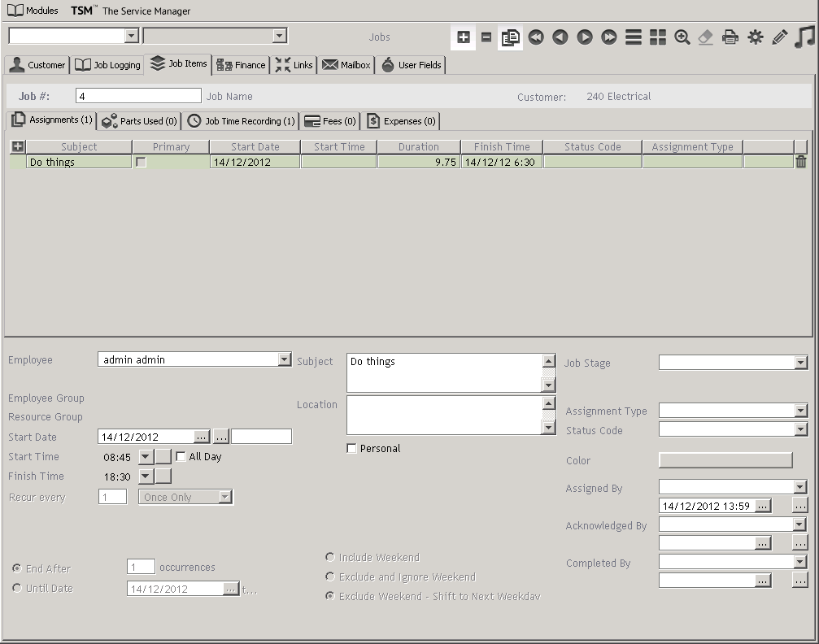
Task: Open the Modules menu
Action: pos(33,11)
